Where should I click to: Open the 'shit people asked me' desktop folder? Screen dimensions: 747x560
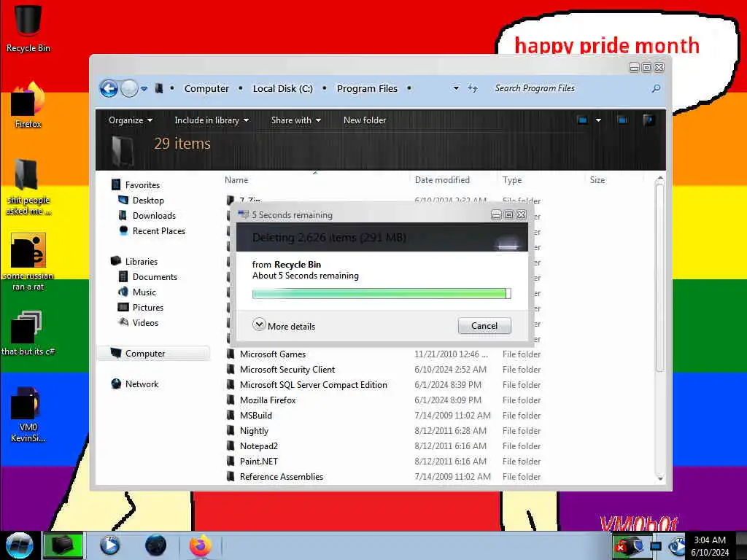28,187
